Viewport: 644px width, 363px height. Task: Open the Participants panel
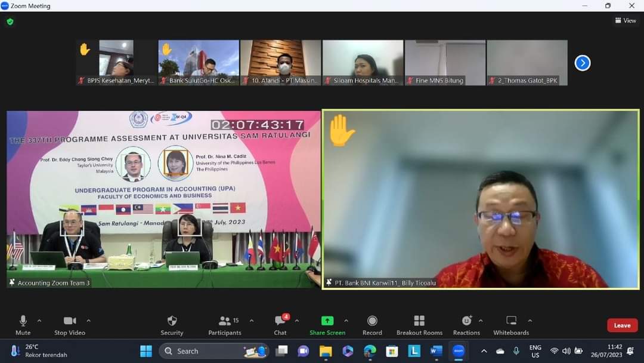click(225, 324)
